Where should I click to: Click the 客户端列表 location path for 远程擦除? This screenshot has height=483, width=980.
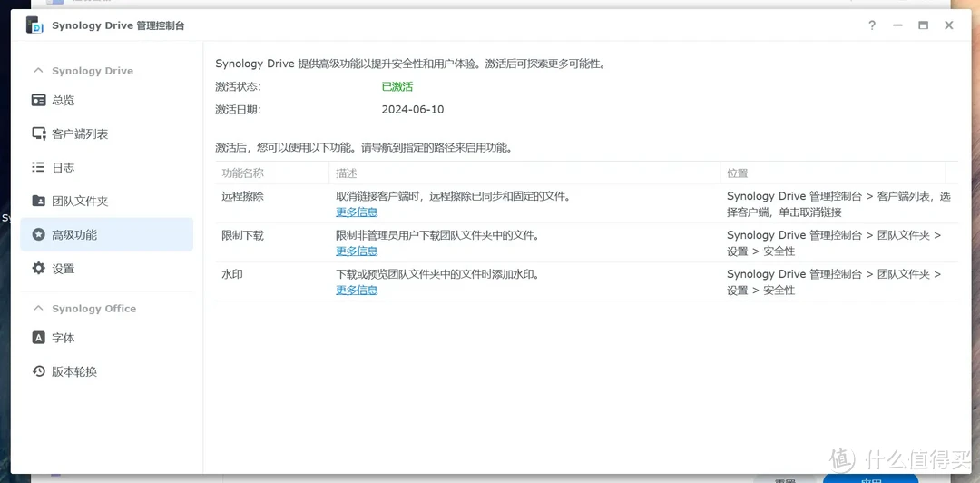[838, 204]
